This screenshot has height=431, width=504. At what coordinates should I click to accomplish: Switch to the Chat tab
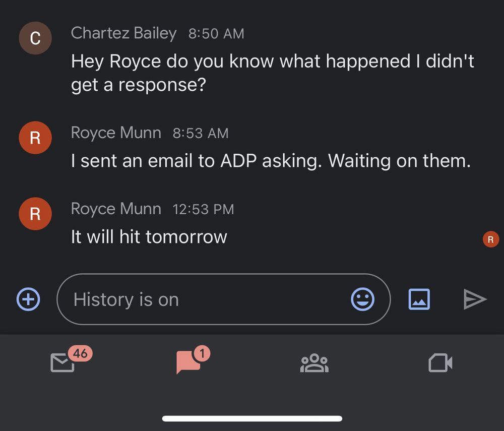point(188,362)
